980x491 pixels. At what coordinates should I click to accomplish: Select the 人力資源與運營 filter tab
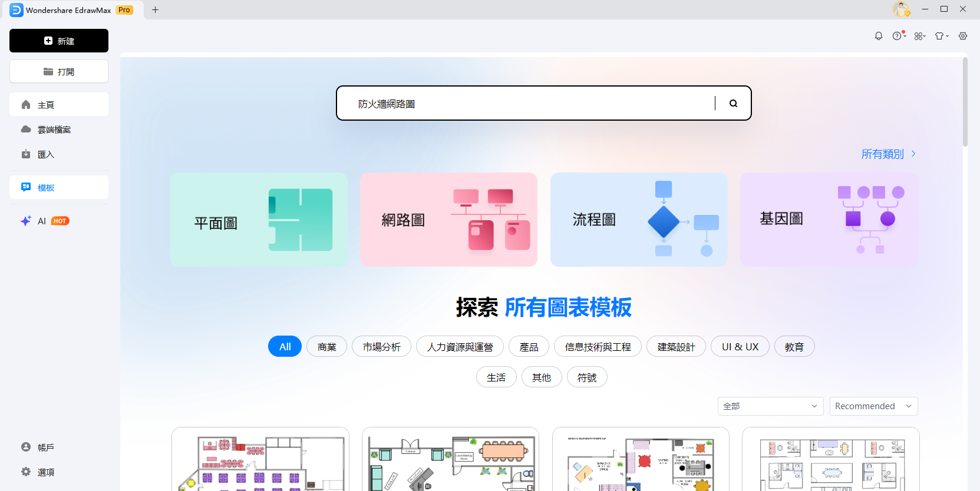pos(460,347)
